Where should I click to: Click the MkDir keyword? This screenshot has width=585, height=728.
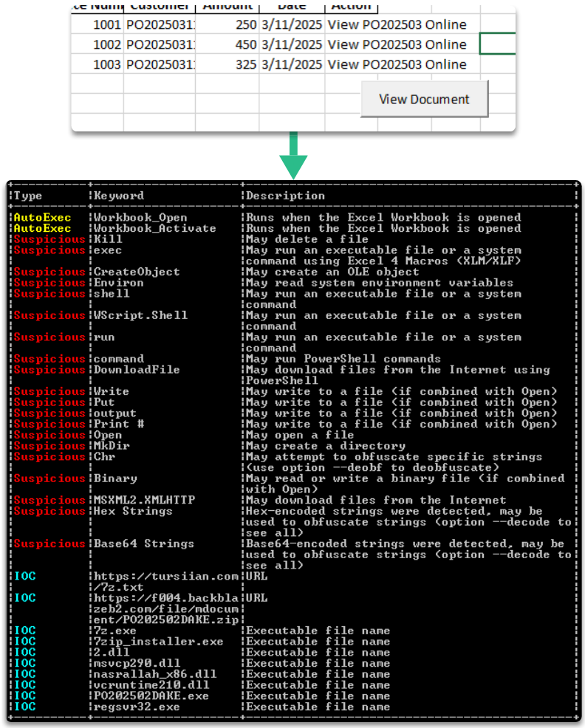[112, 446]
